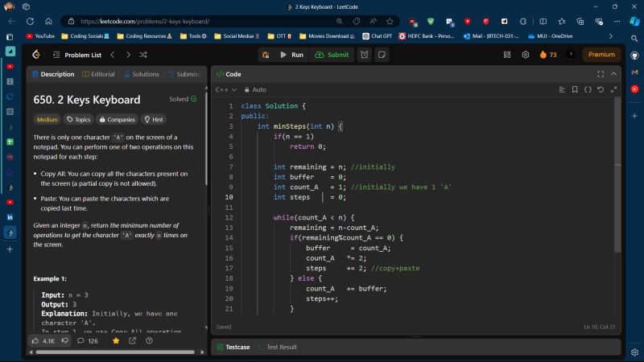
Task: Open the Topics tag
Action: [x=79, y=119]
